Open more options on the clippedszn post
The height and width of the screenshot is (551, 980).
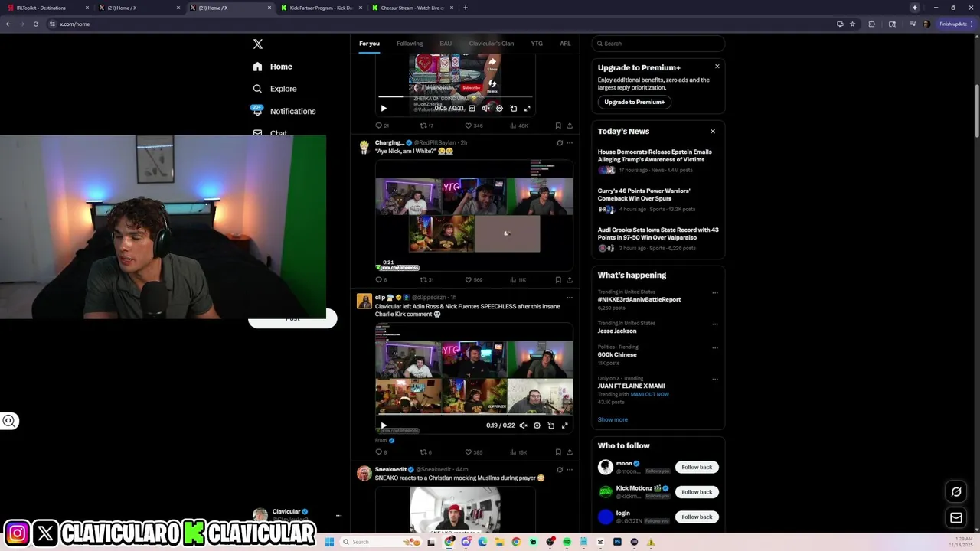569,298
